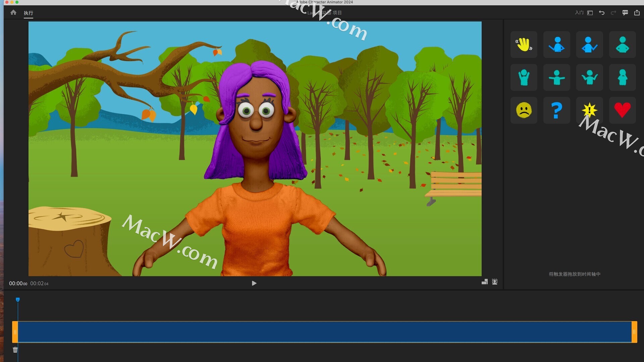Trigger the teal standing figure pose
Screen dimensions: 644x362
(x=623, y=77)
